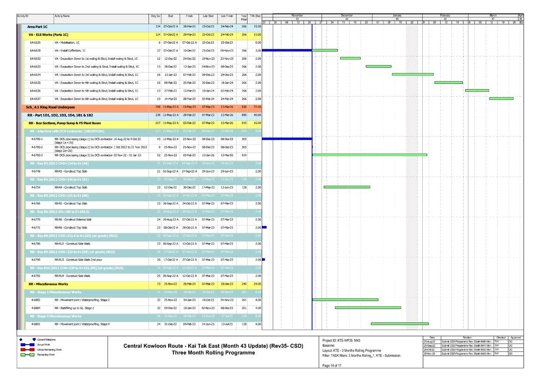Click the milestone diamond beside RR-R6 Construct Top Slab

point(264,227)
